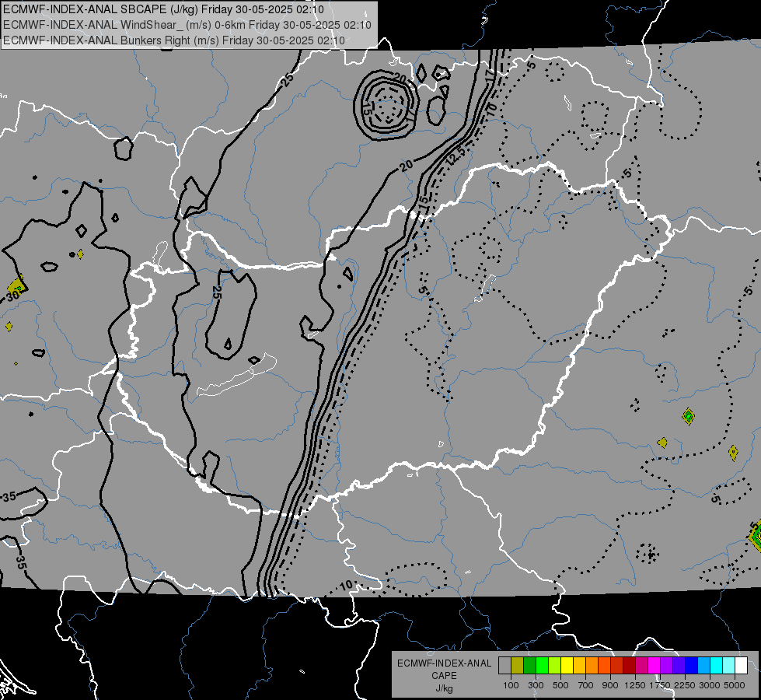Pick the indigo swatch left of 2250
This screenshot has width=761, height=700.
679,666
